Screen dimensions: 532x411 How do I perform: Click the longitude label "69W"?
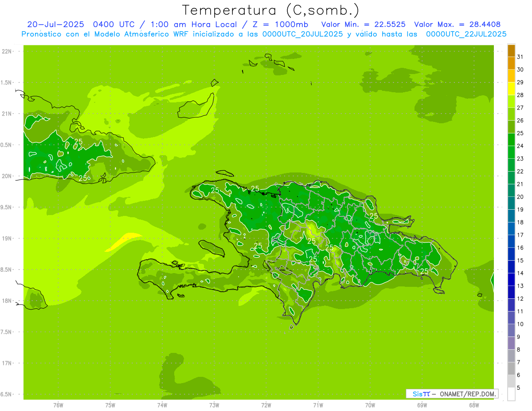pos(422,405)
